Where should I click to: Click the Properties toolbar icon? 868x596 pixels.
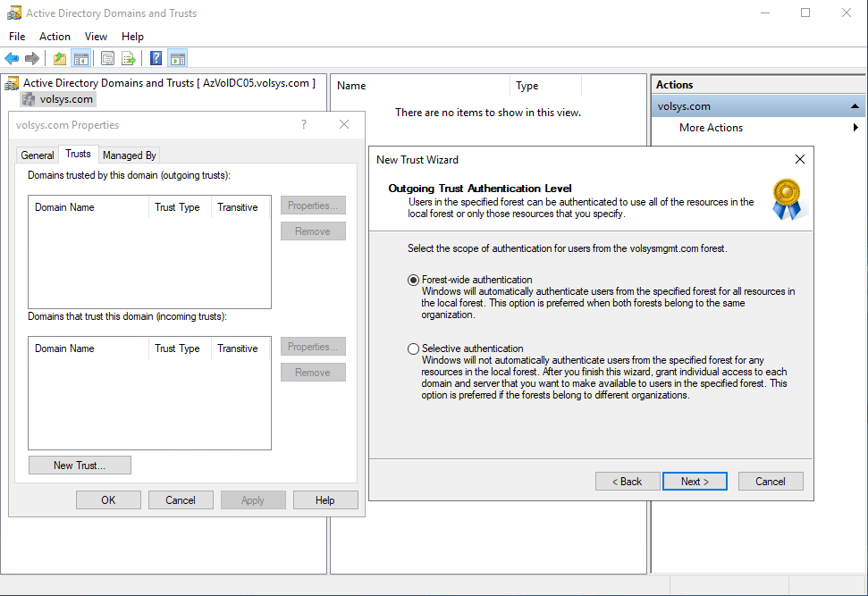(x=107, y=59)
